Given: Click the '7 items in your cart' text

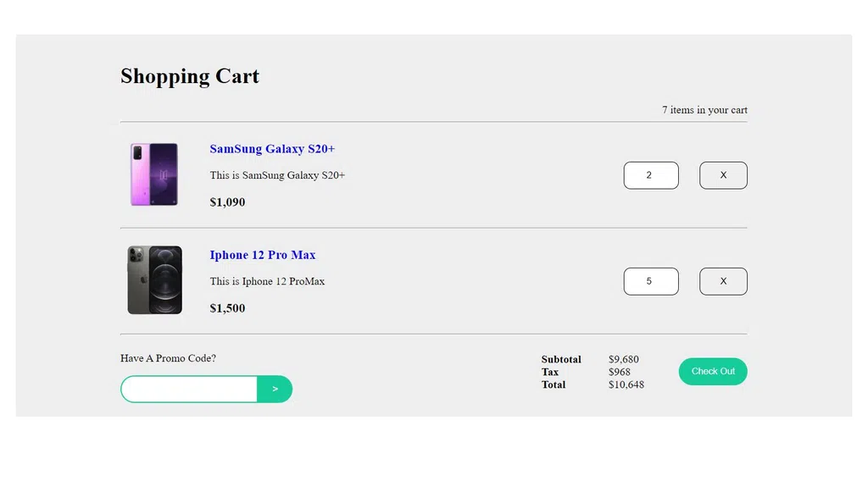Looking at the screenshot, I should (x=704, y=110).
